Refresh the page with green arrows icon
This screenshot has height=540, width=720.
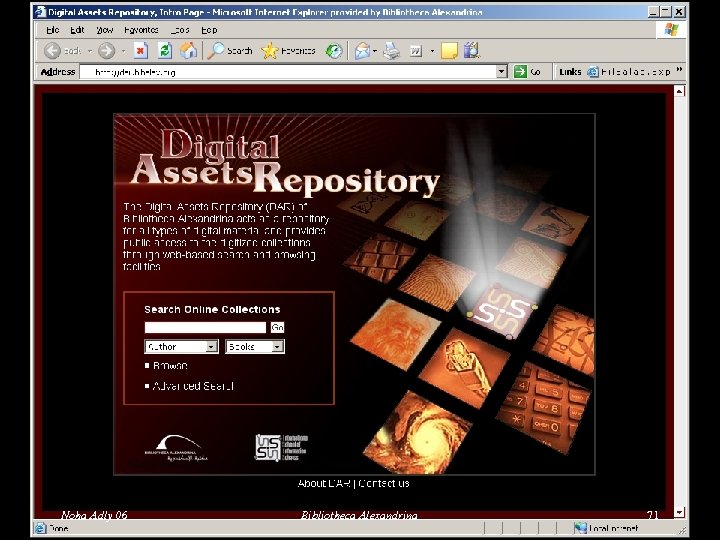[165, 51]
